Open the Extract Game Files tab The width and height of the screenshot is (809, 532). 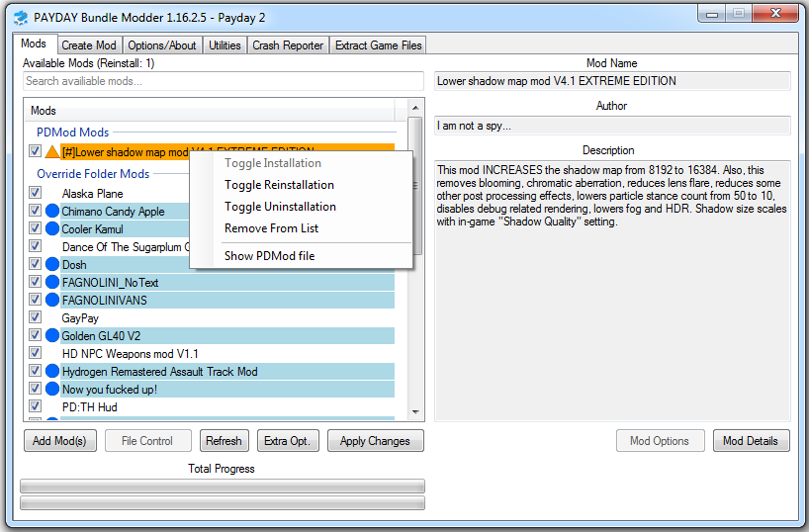[378, 45]
